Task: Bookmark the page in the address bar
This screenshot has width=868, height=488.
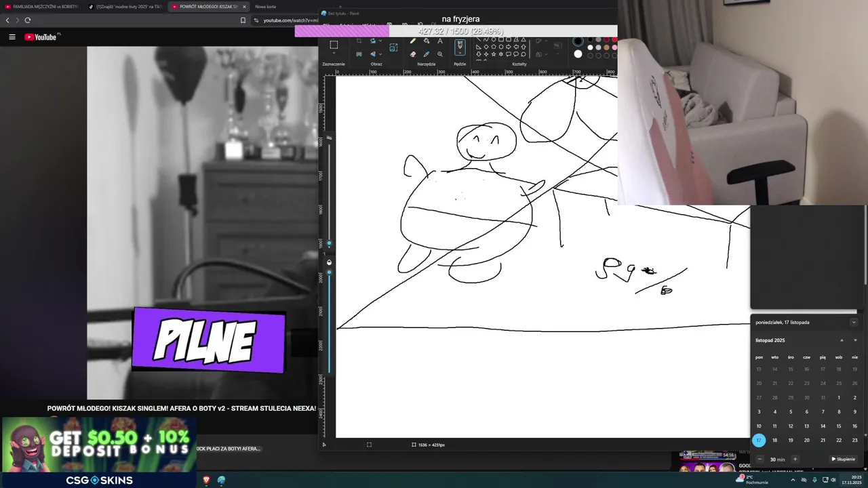Action: [x=243, y=20]
